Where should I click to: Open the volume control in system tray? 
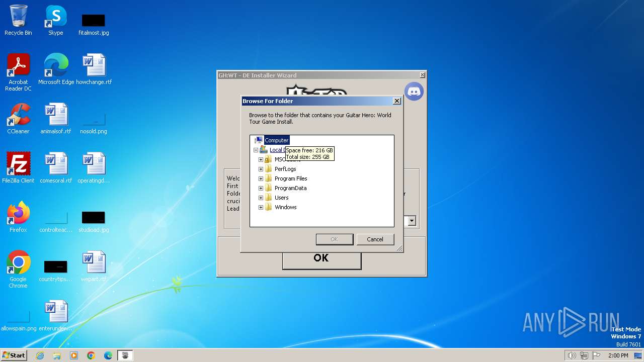(x=572, y=355)
